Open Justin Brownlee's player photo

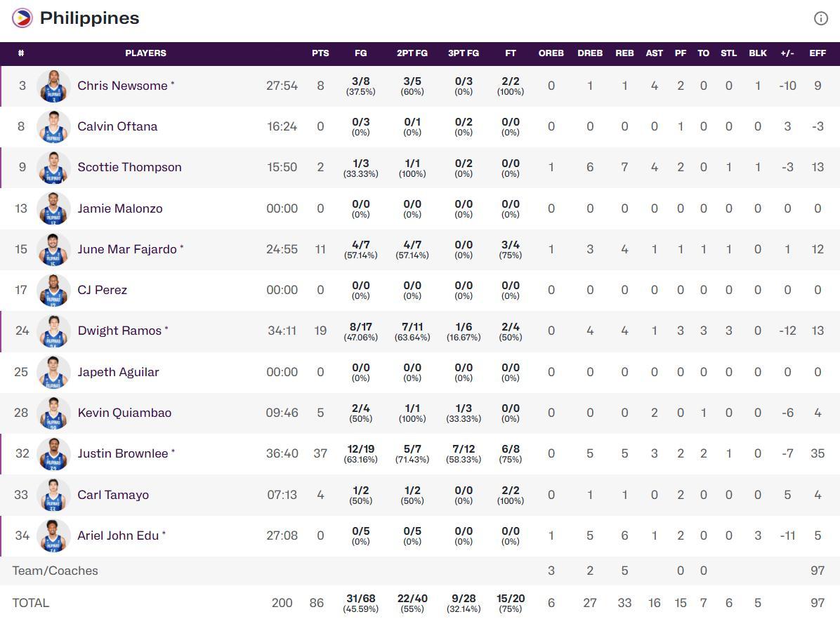tap(53, 453)
